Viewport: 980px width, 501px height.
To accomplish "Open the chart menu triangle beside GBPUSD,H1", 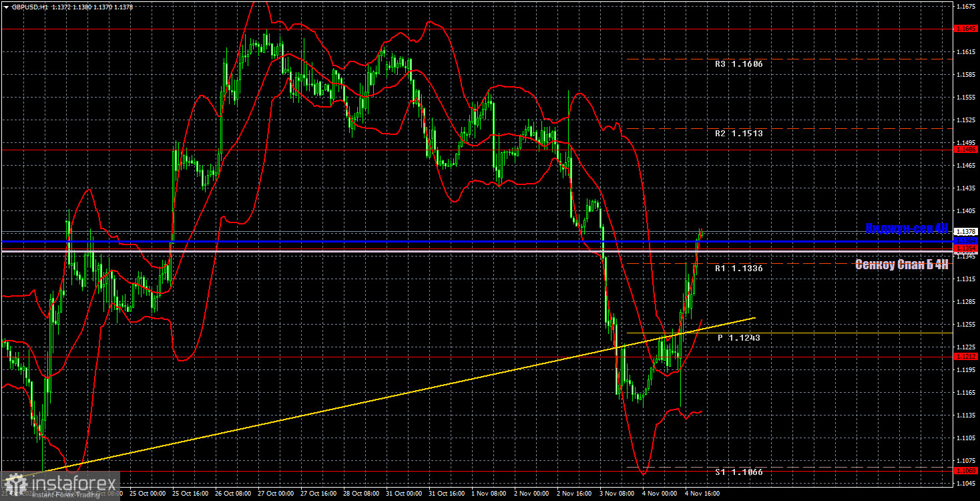I will [x=6, y=7].
